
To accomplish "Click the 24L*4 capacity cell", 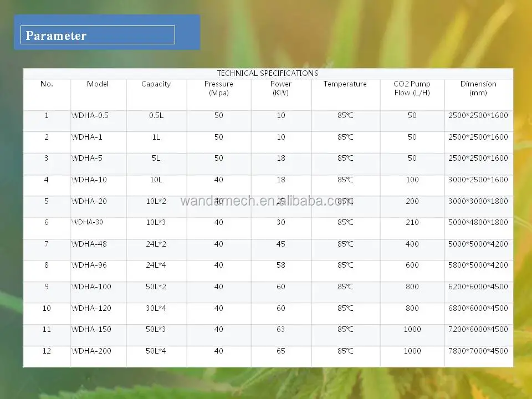I will coord(156,265).
